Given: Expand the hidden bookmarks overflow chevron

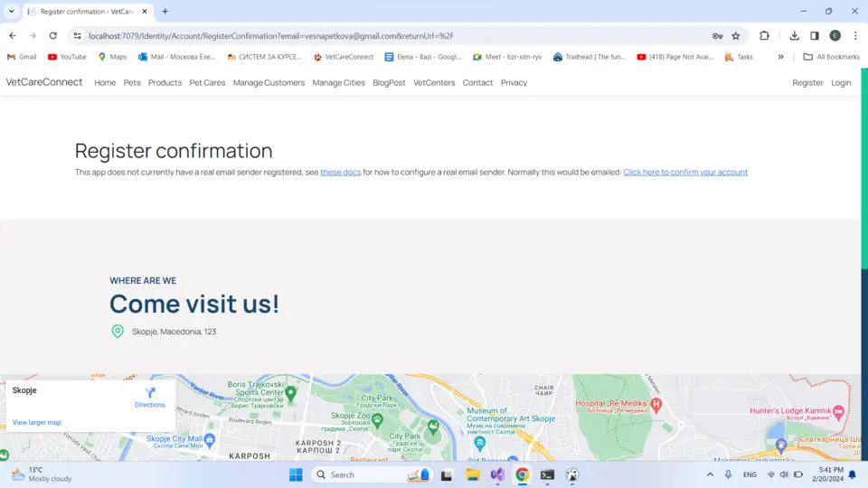Looking at the screenshot, I should click(x=780, y=57).
